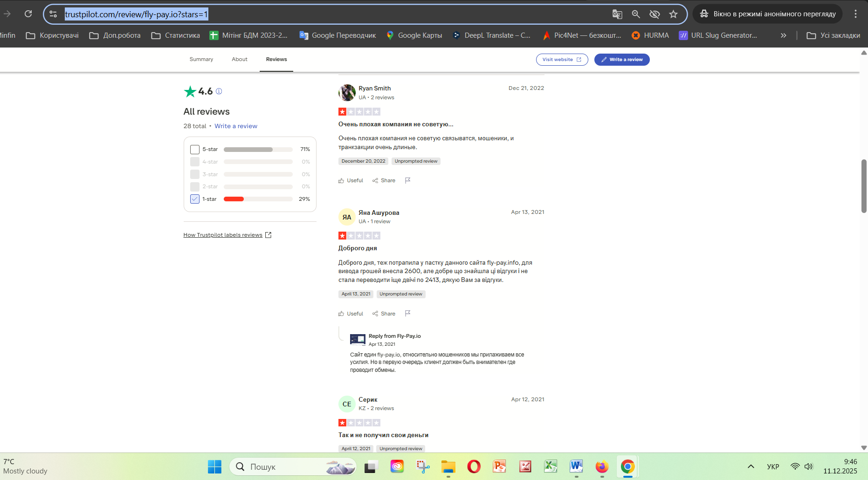Click the gray 5-star rating bar
Screen dimensions: 868x480
[248, 150]
